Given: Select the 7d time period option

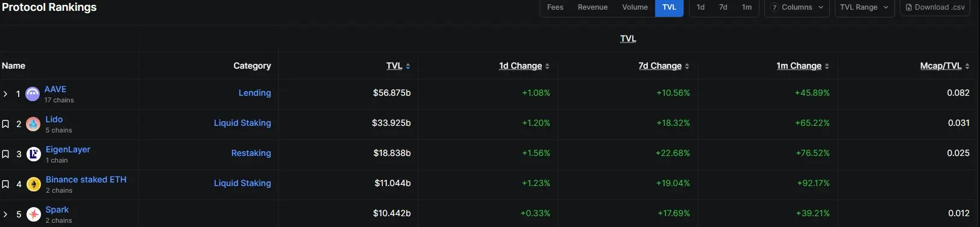Looking at the screenshot, I should (x=723, y=7).
